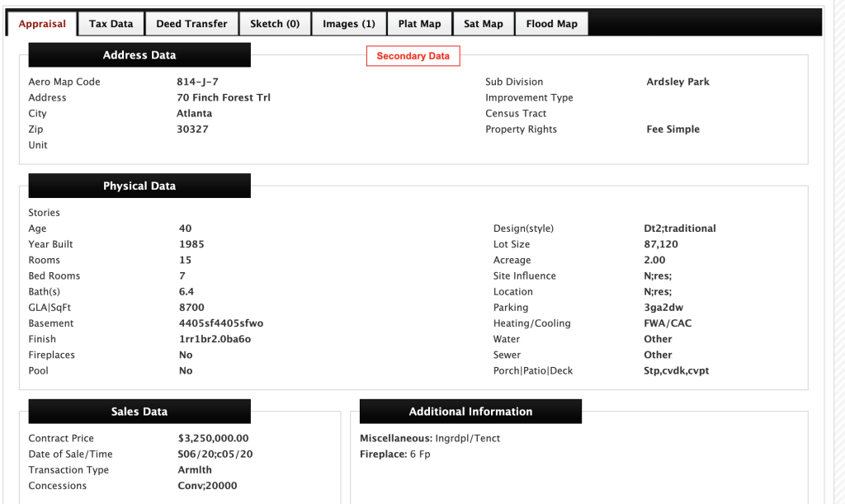
Task: Click the Aero Map Code value 814-J-7
Action: [x=197, y=82]
